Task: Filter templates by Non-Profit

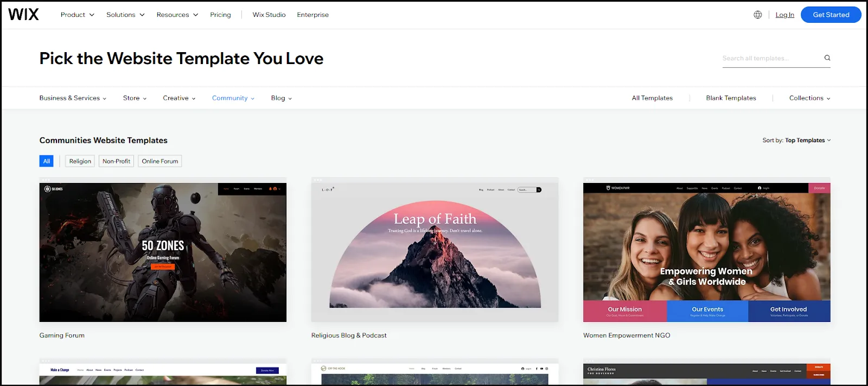Action: 116,161
